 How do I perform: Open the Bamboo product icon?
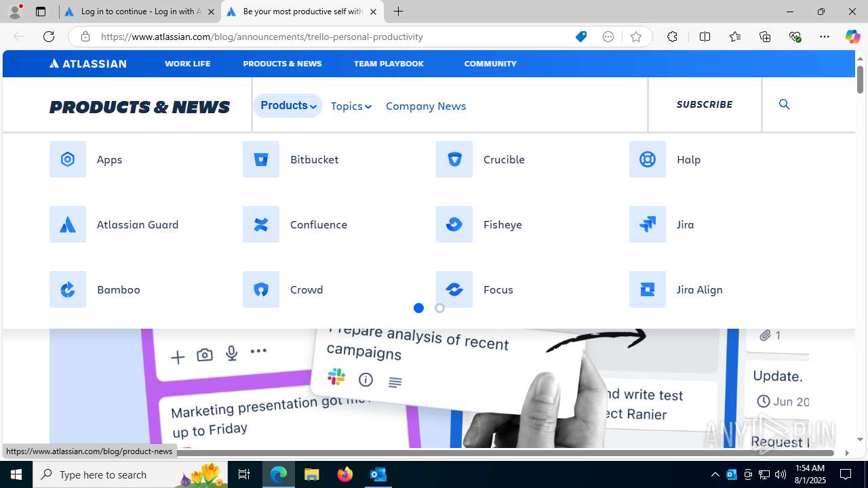pos(68,289)
